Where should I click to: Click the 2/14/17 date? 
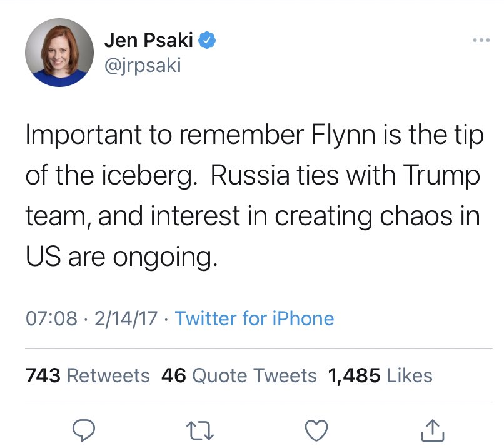(x=126, y=318)
